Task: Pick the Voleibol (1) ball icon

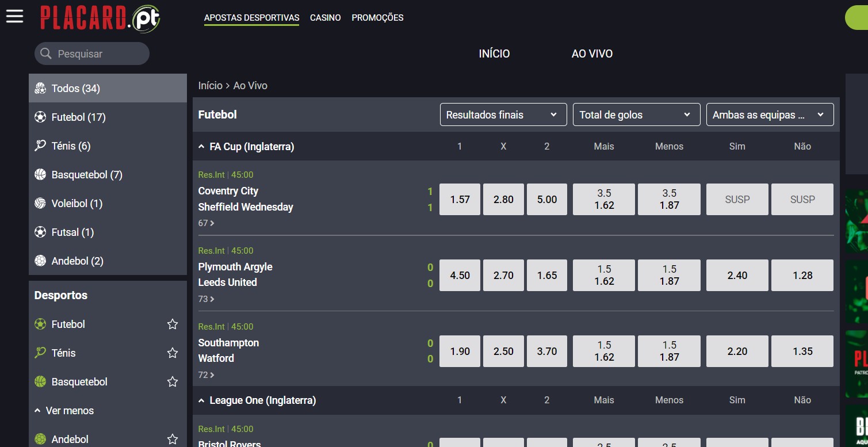Action: 40,203
